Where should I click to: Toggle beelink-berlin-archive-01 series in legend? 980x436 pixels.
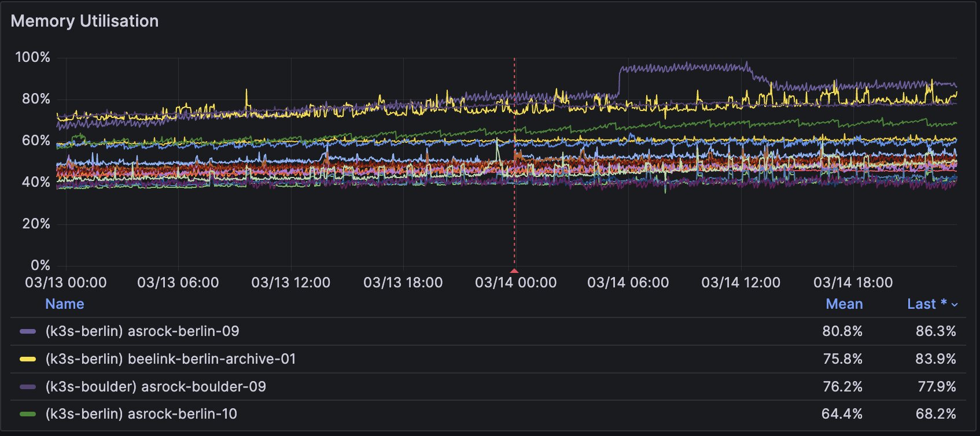(170, 359)
